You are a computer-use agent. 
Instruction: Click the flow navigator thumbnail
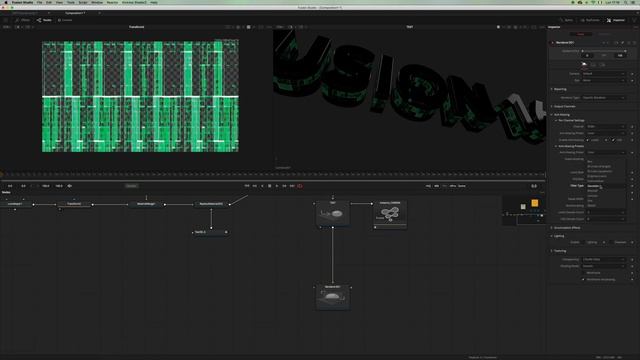pos(523,211)
